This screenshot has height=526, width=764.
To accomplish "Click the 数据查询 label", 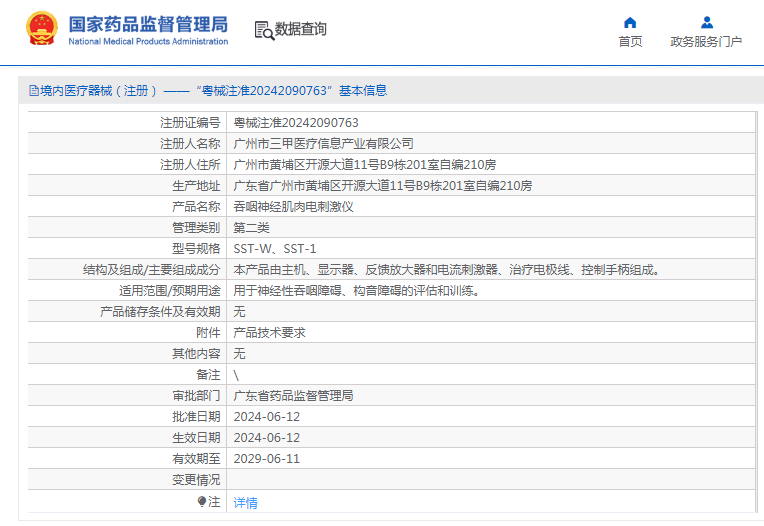I will pyautogui.click(x=301, y=29).
